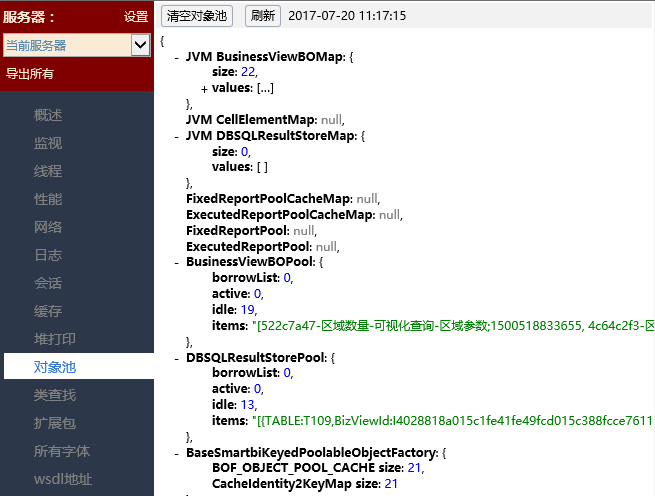This screenshot has width=655, height=496.
Task: Click the 清空对象池 button
Action: [x=197, y=16]
